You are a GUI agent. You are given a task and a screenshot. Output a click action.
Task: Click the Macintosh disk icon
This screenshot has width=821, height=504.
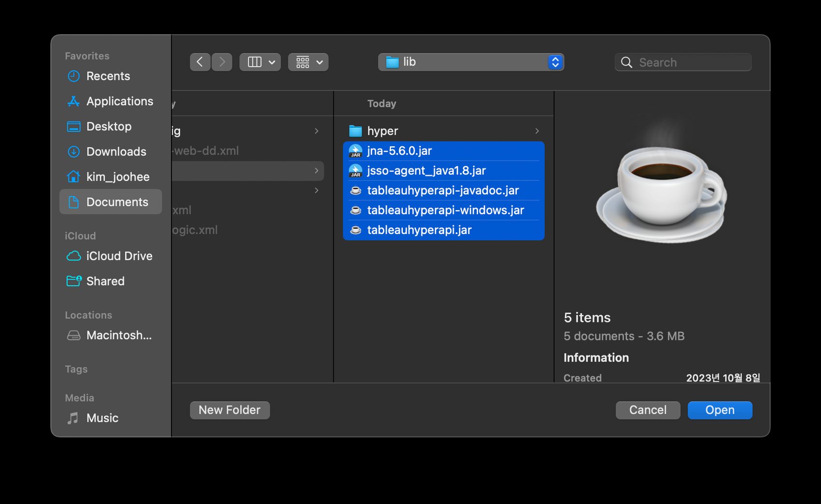point(73,335)
